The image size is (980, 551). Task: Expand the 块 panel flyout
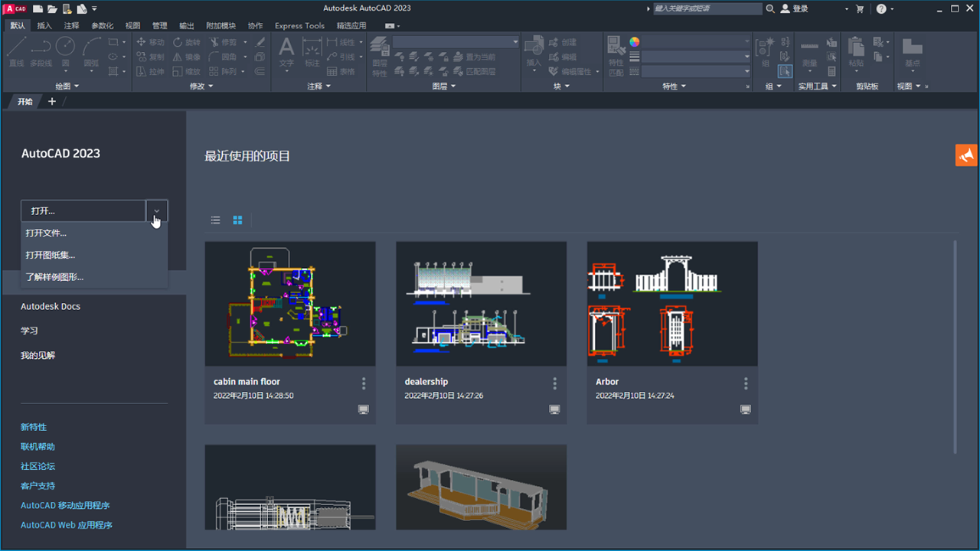[561, 86]
